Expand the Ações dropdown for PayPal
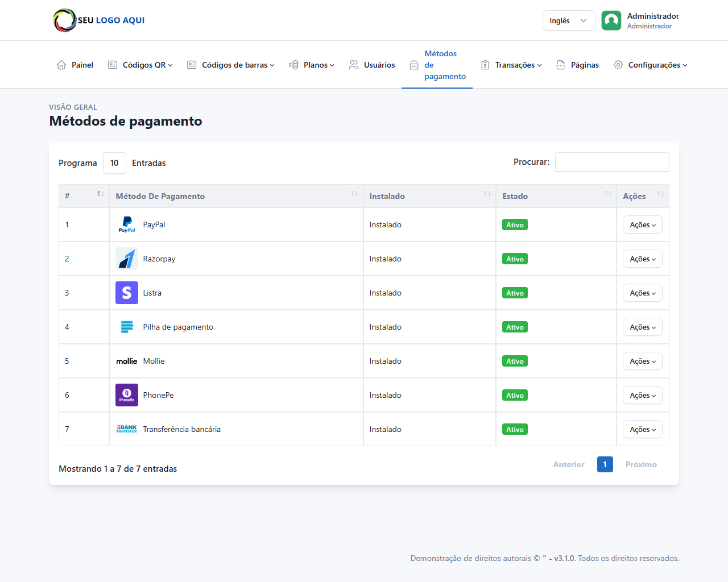Image resolution: width=728 pixels, height=582 pixels. coord(642,225)
